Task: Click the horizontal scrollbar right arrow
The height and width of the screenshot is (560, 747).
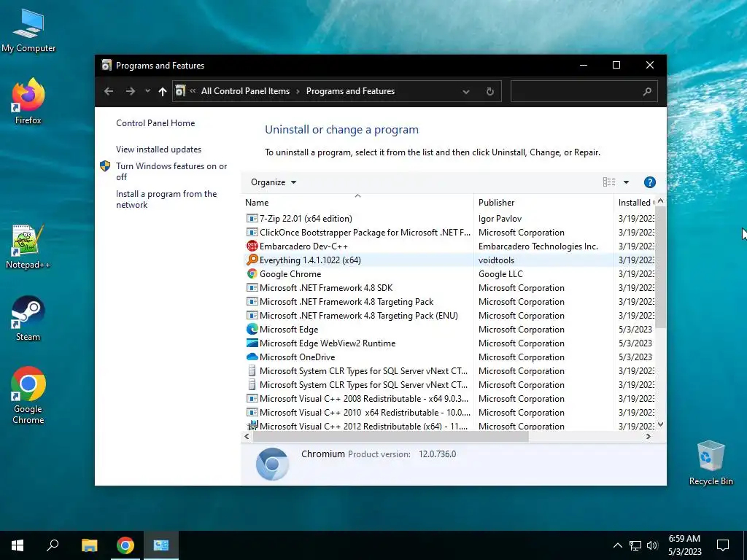Action: (x=648, y=436)
